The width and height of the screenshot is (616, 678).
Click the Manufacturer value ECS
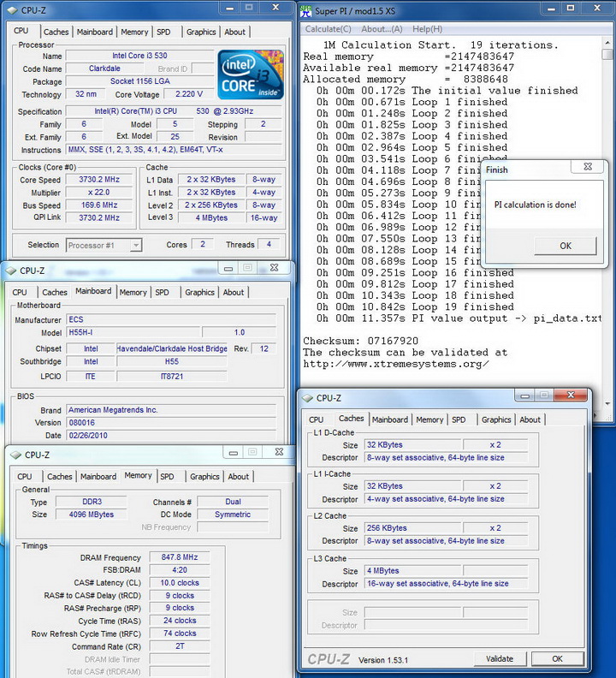(171, 319)
